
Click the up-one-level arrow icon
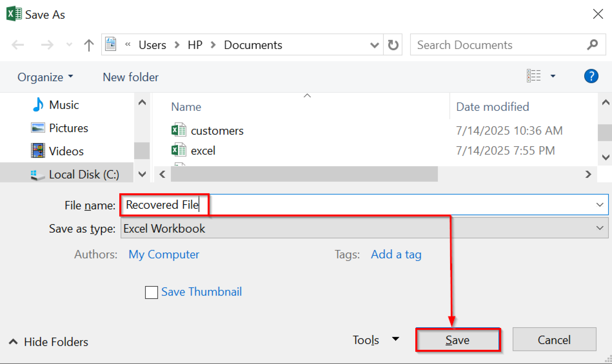[88, 45]
